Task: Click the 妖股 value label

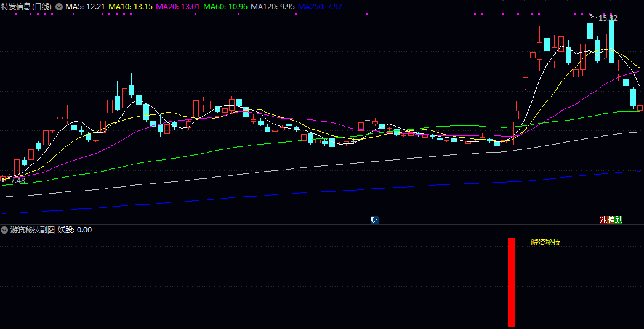Action: tap(74, 230)
